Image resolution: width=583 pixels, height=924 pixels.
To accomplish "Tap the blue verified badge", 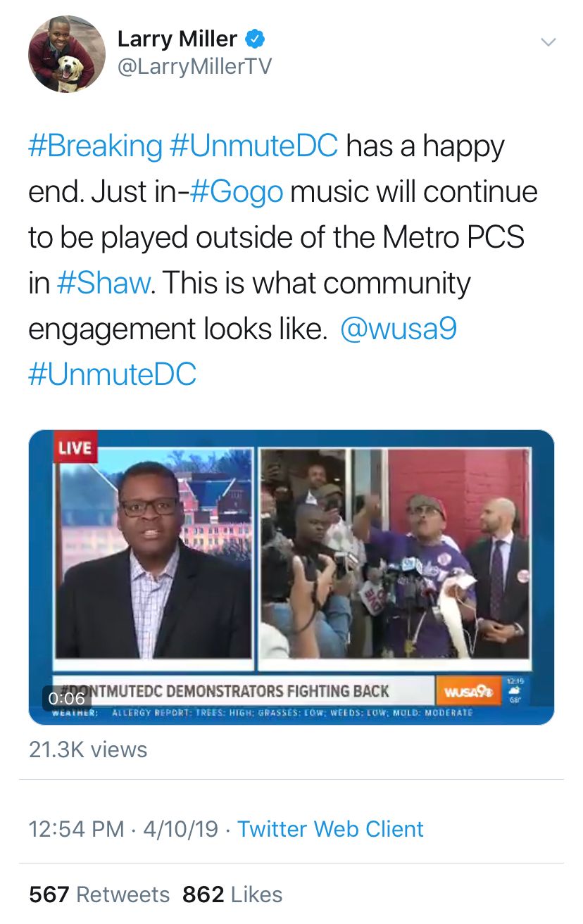I will click(254, 39).
